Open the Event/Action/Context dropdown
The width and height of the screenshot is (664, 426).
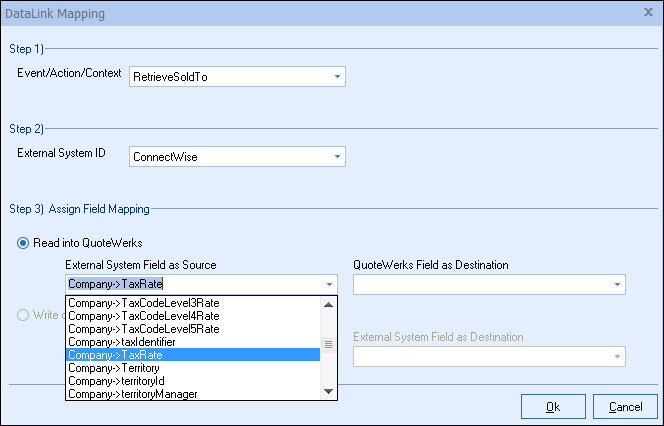pyautogui.click(x=337, y=76)
